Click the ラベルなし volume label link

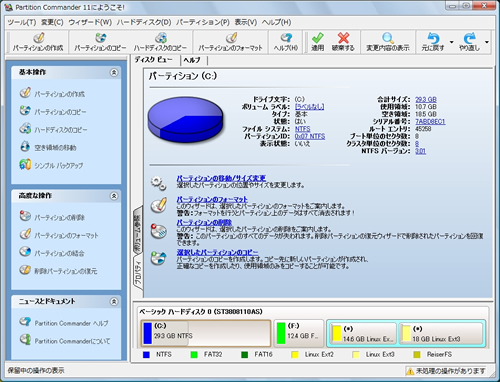pos(310,107)
